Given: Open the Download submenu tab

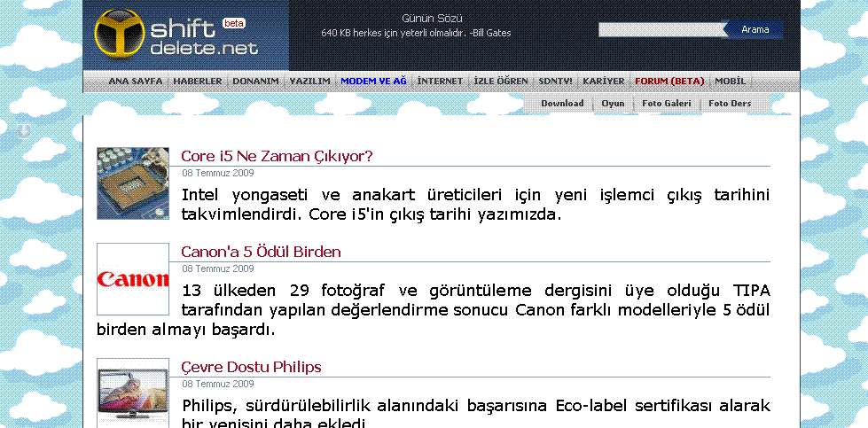Looking at the screenshot, I should tap(562, 104).
